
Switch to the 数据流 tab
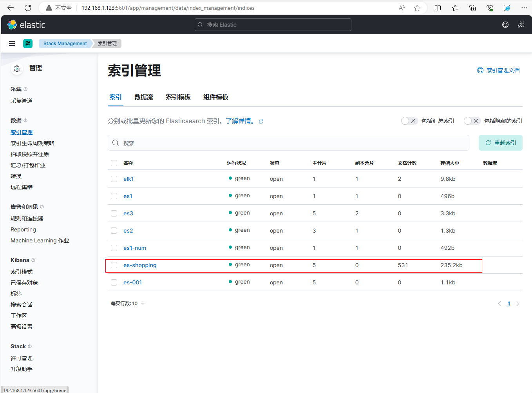[143, 97]
